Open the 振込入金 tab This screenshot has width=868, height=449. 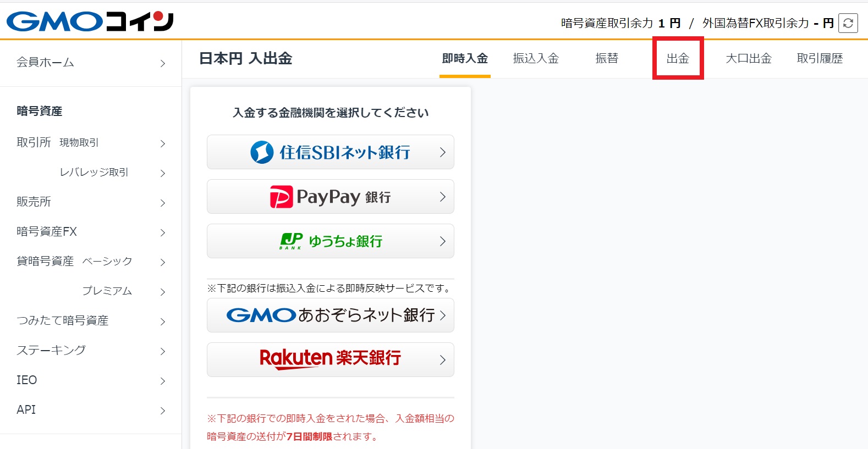point(536,58)
